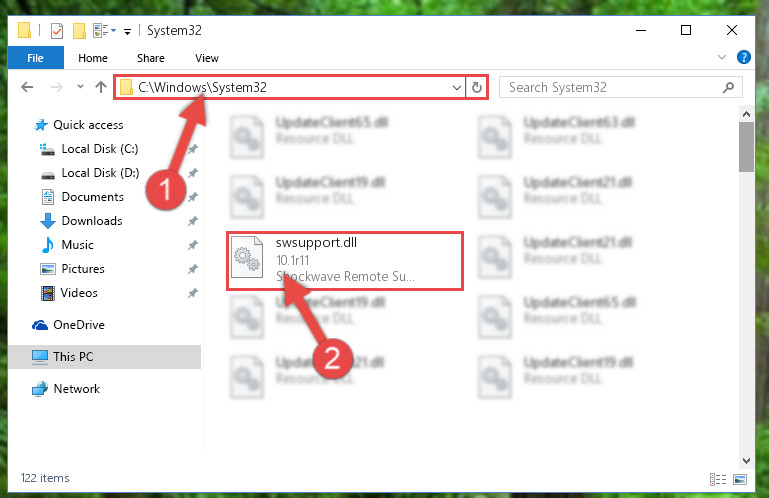Click the search magnifier icon

pos(728,87)
